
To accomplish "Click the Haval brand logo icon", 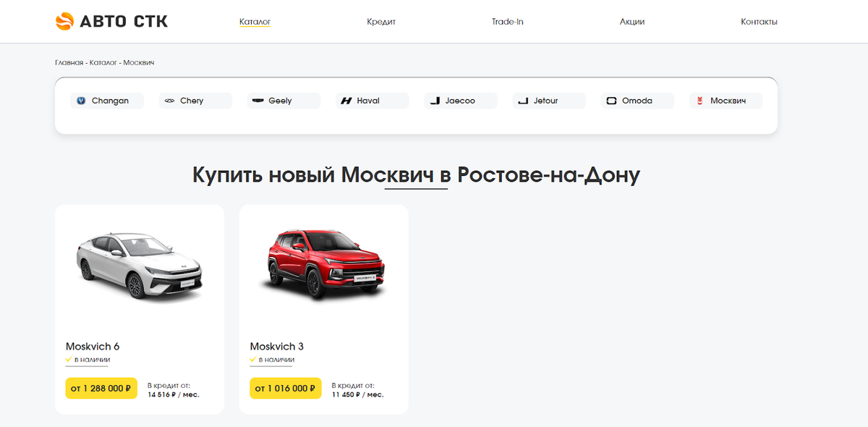I will click(346, 101).
